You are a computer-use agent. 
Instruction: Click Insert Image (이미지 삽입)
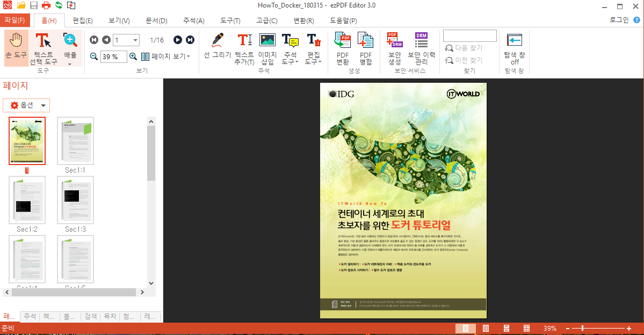pos(267,48)
